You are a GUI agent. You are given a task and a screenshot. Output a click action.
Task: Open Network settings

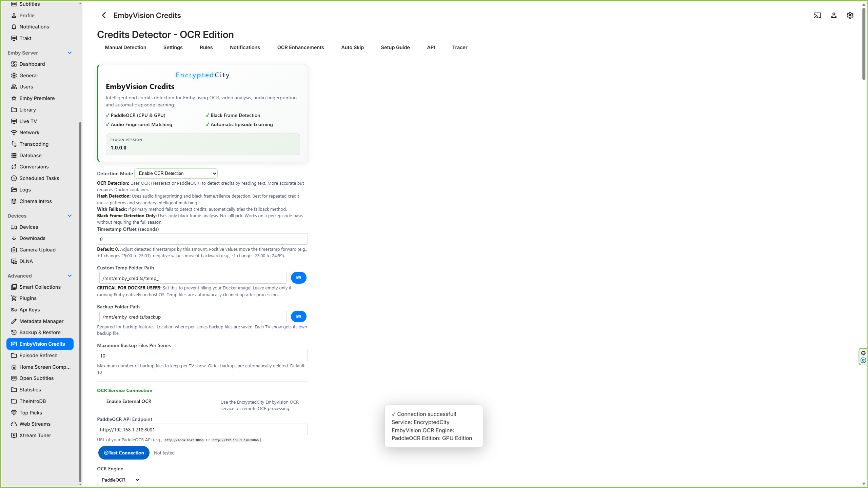[x=40, y=133]
